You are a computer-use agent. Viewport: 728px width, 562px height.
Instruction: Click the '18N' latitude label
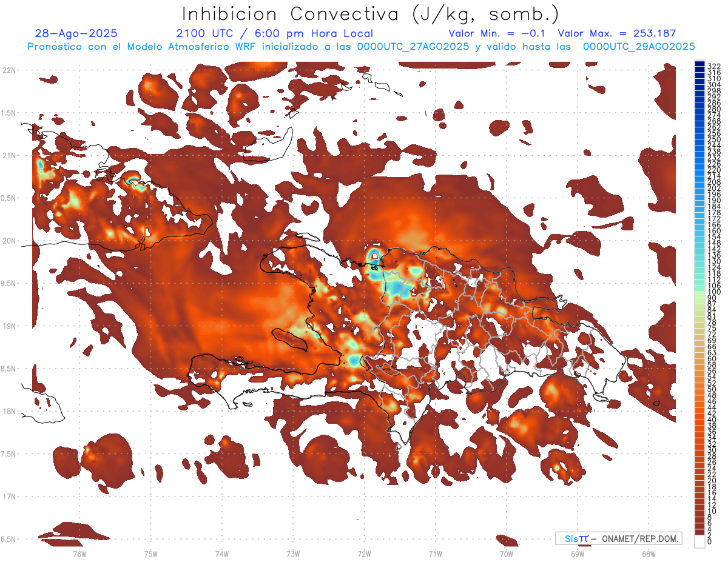click(8, 411)
